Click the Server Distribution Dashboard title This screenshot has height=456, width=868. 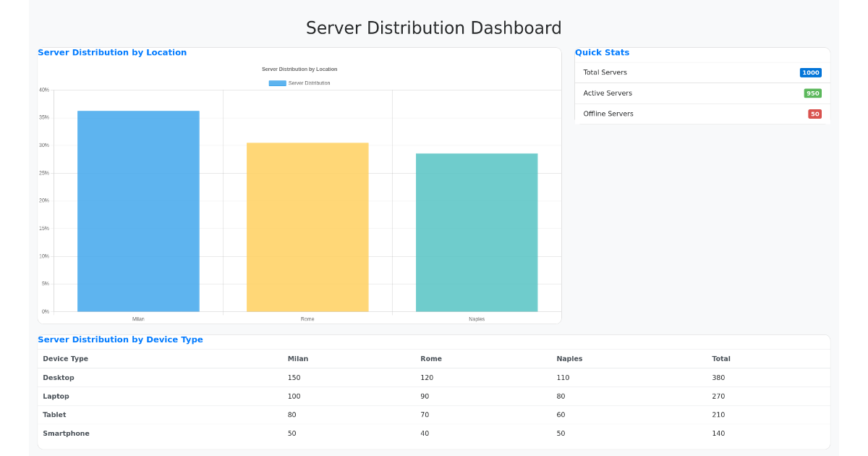434,28
